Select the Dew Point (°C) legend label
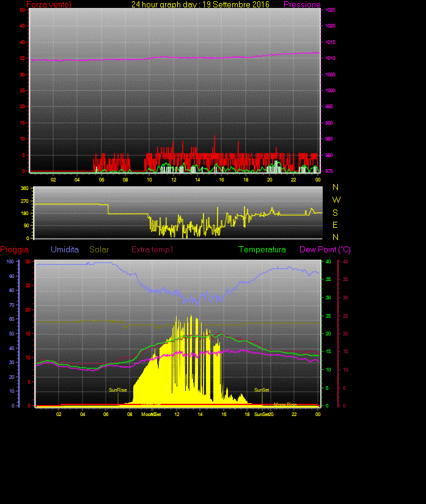Screen dimensions: 426x504 tap(325, 250)
